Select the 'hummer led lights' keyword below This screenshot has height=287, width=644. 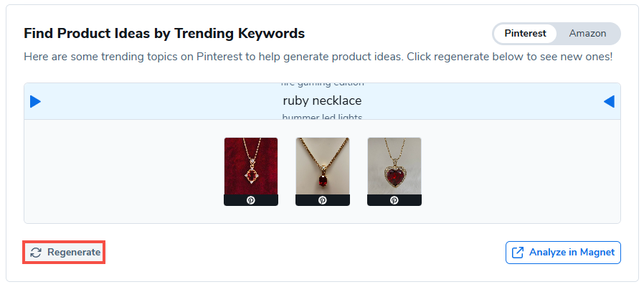pyautogui.click(x=322, y=117)
